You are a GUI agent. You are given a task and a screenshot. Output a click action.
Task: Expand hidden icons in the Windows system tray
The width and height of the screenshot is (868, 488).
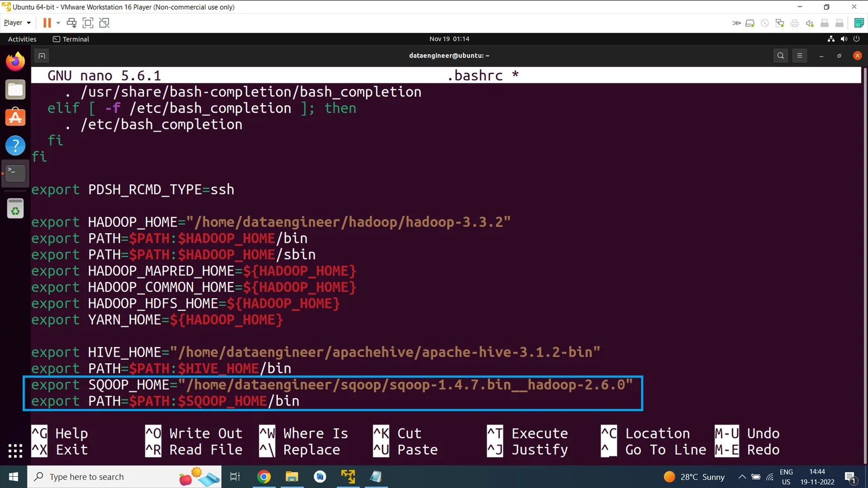click(x=742, y=477)
